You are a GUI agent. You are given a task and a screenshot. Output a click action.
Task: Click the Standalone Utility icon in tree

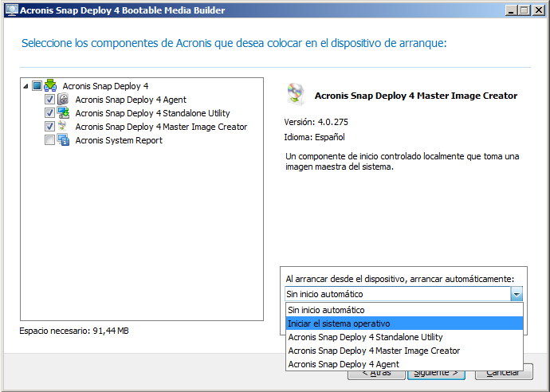63,112
